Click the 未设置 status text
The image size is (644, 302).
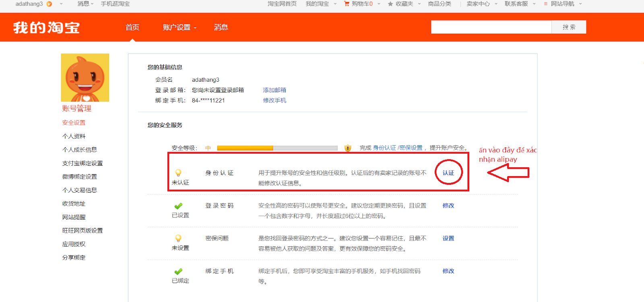coord(180,248)
